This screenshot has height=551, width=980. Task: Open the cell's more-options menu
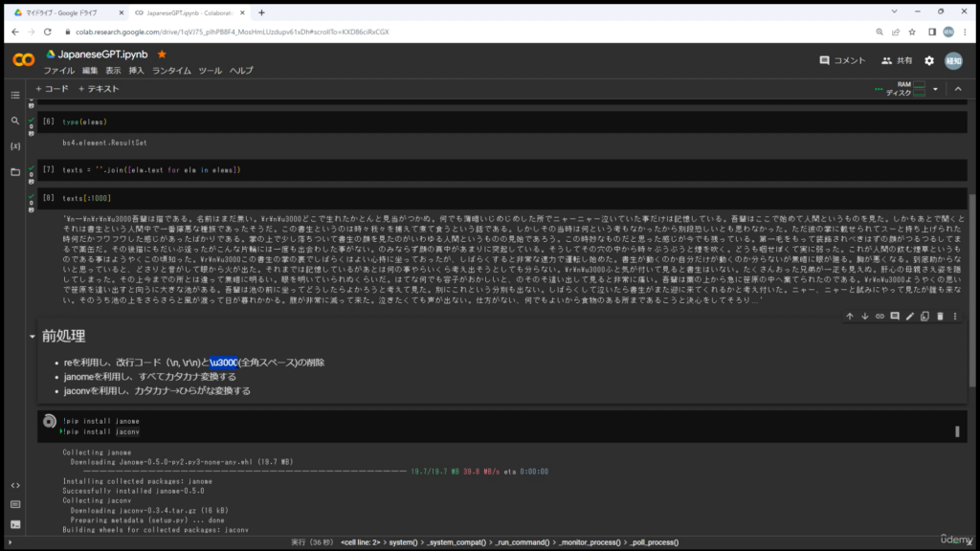click(955, 317)
